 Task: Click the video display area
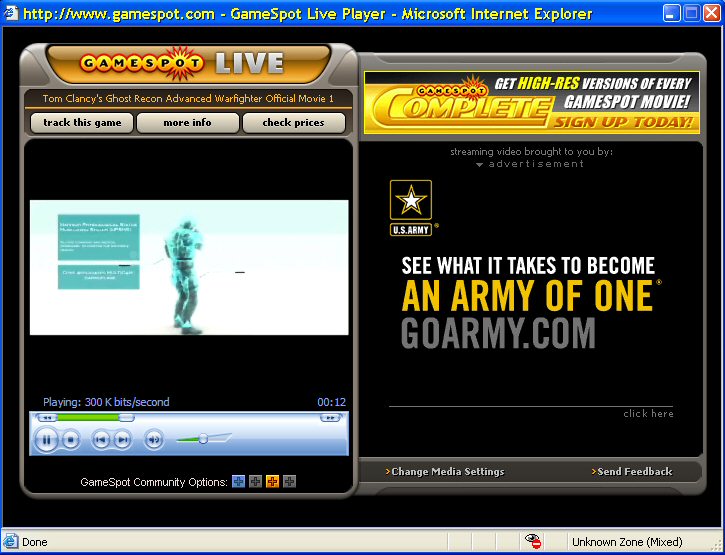tap(189, 267)
